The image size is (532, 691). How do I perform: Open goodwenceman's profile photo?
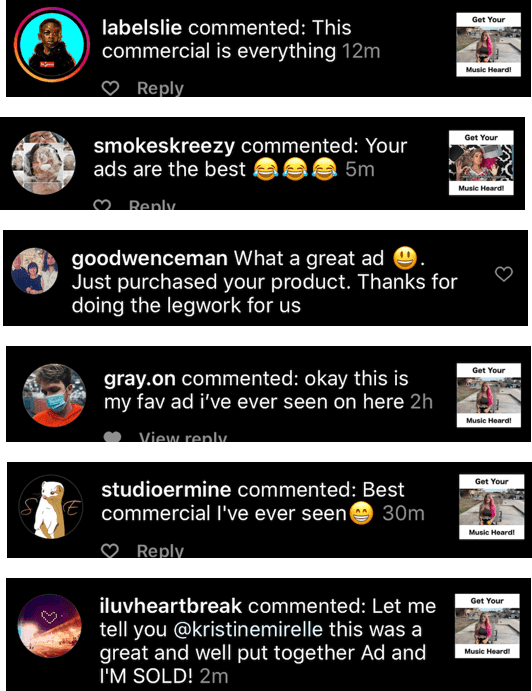[34, 271]
